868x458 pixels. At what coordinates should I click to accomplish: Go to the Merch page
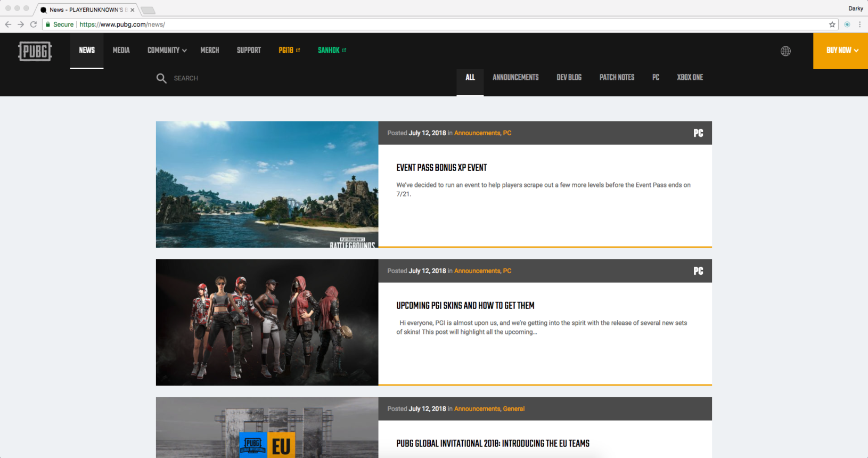pyautogui.click(x=210, y=50)
